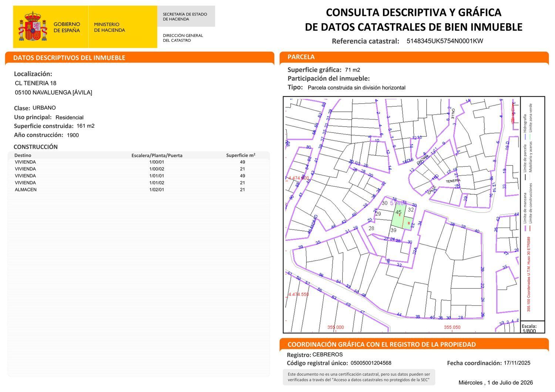Click VIVIENDA in the 1/00/01 row

pos(25,162)
